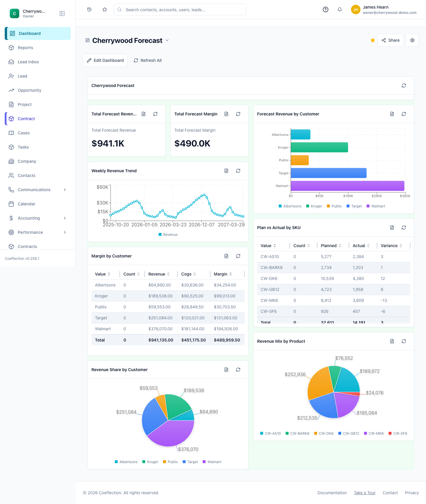Collapse the sidebar panel icon
The width and height of the screenshot is (426, 504).
pos(62,14)
